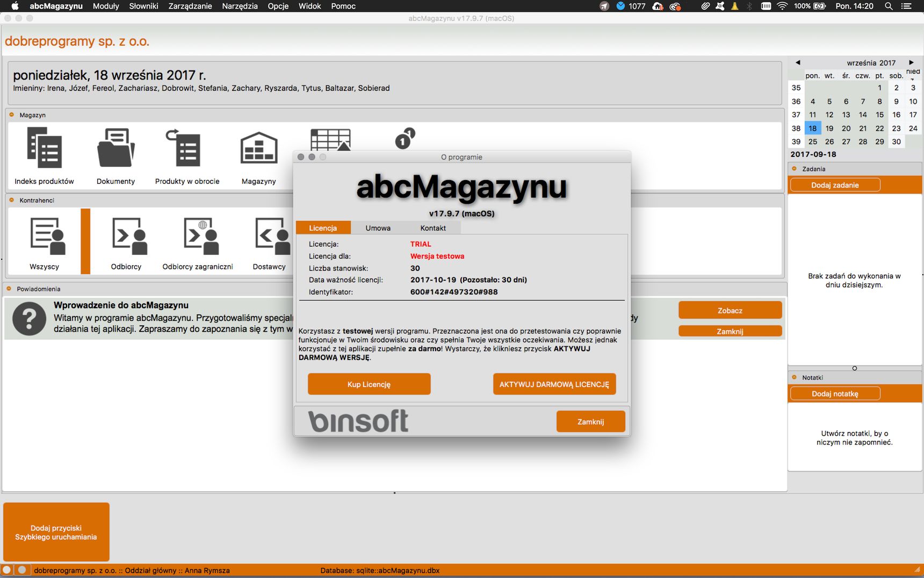Switch to the Umowa tab
Viewport: 924px width, 578px height.
(378, 228)
